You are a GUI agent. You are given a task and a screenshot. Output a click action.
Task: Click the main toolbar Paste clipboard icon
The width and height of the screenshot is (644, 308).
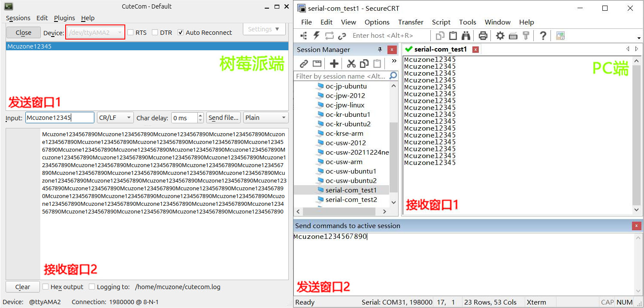click(453, 36)
